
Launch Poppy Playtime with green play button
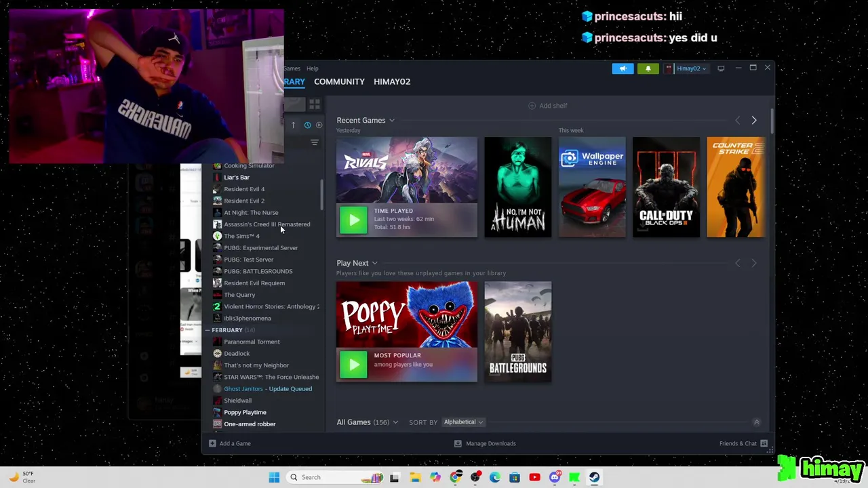click(x=353, y=365)
